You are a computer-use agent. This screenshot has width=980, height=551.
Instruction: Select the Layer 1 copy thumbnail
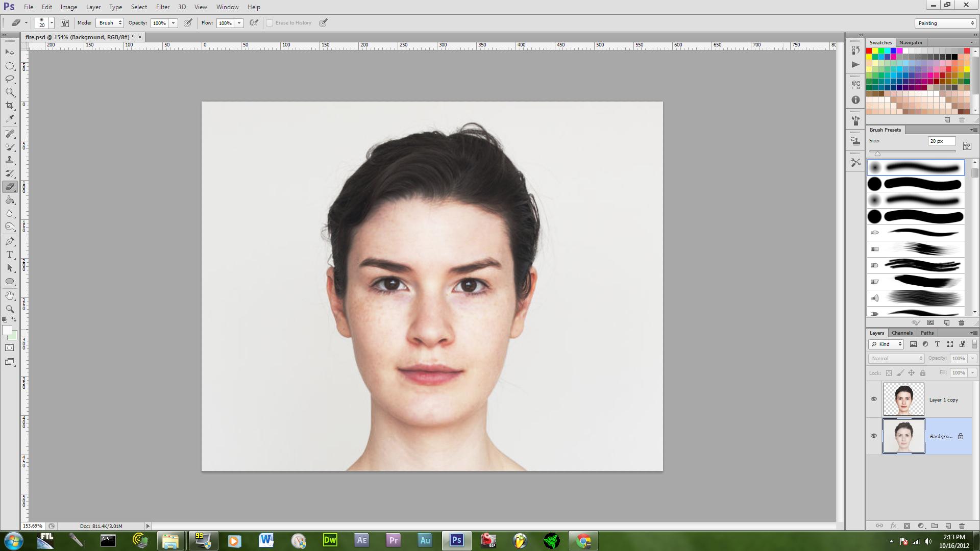903,399
